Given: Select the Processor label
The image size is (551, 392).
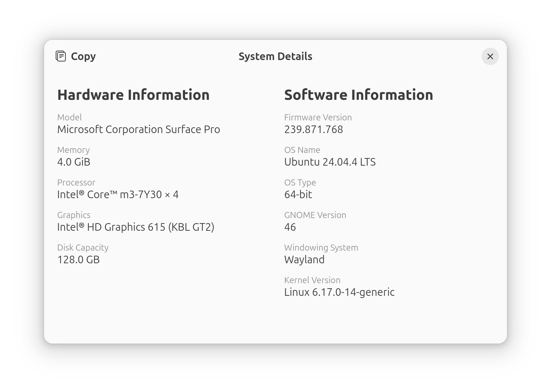Looking at the screenshot, I should click(x=76, y=182).
